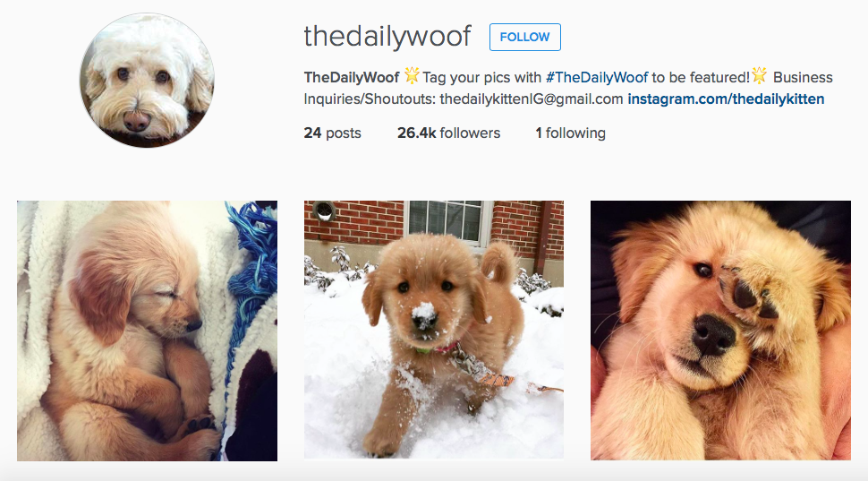Click the Follow button

[x=524, y=37]
